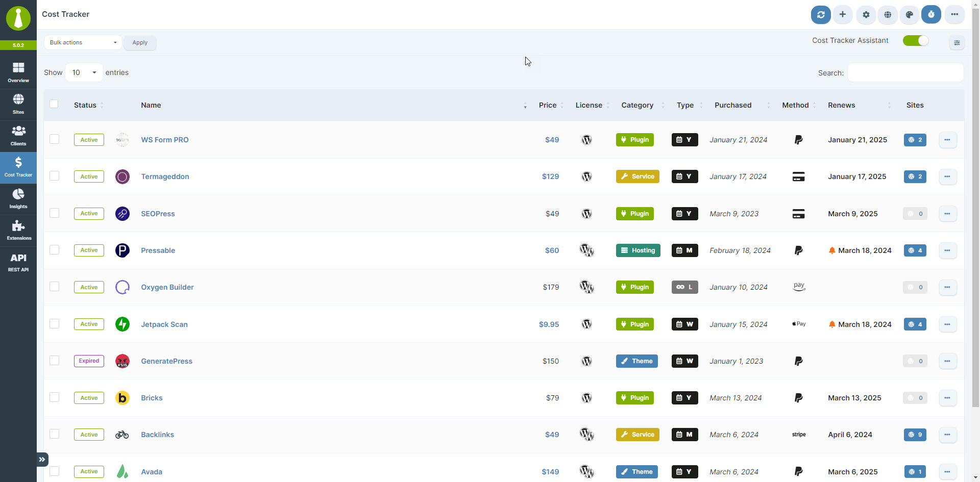Open the WS Form PRO link
Image resolution: width=980 pixels, height=482 pixels.
(x=165, y=140)
